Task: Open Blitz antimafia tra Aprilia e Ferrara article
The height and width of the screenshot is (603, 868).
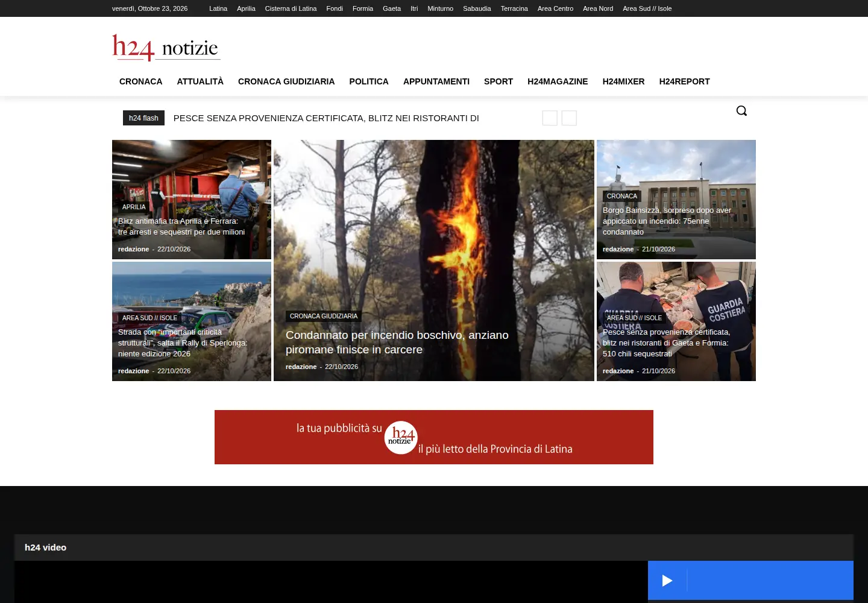Action: [x=181, y=226]
